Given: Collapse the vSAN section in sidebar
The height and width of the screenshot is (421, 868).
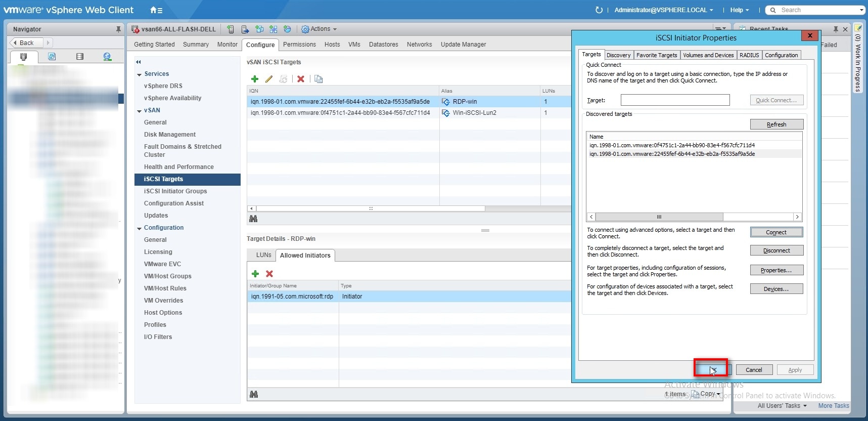Looking at the screenshot, I should click(139, 111).
